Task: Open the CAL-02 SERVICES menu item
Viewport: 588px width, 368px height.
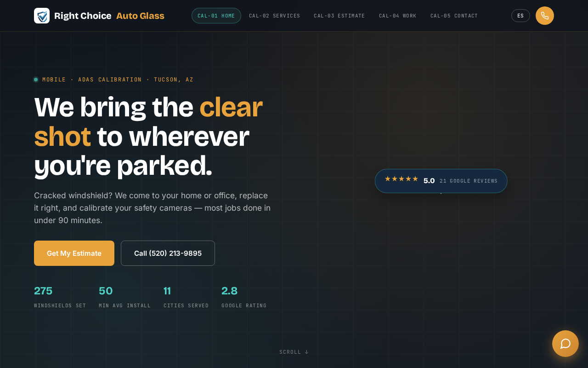Action: pos(275,16)
